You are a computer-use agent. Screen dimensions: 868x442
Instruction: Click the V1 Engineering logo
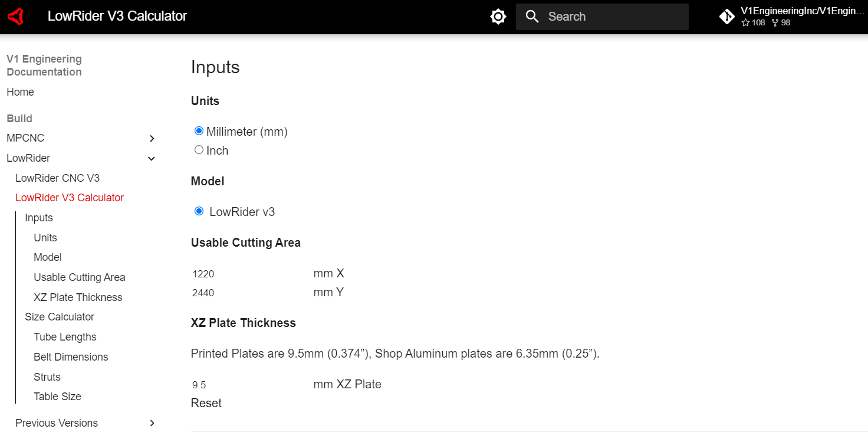(16, 16)
